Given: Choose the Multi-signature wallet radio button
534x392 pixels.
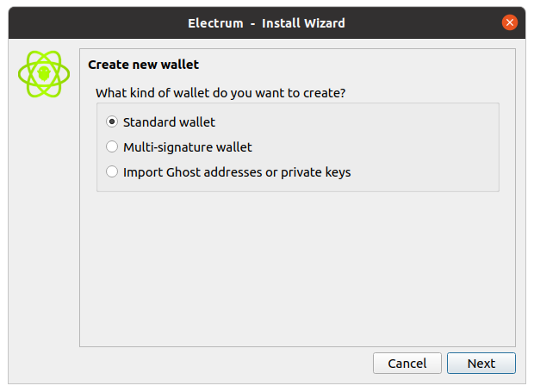Looking at the screenshot, I should click(112, 146).
